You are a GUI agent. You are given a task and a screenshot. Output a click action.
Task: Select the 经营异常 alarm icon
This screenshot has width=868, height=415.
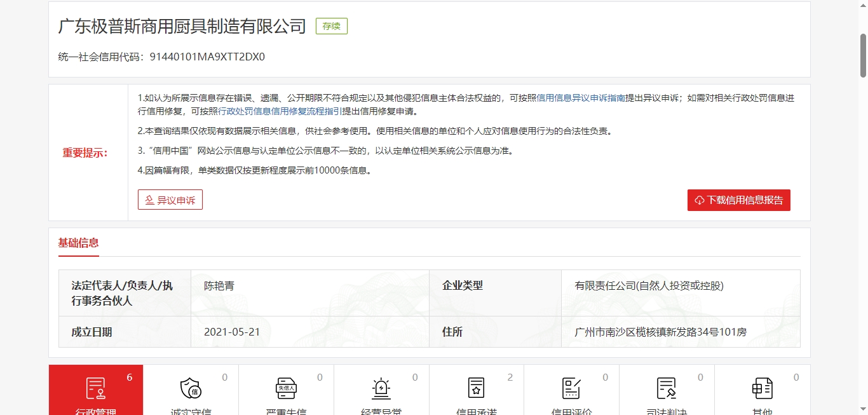pyautogui.click(x=381, y=388)
